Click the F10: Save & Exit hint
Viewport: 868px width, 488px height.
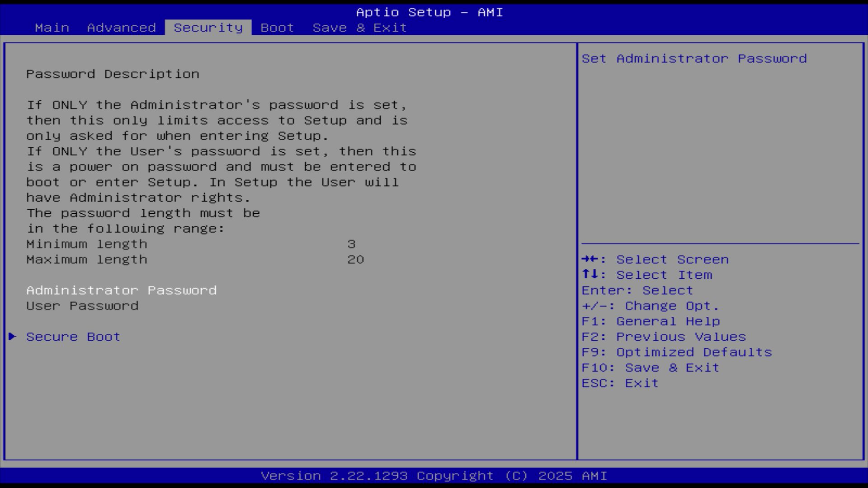coord(650,367)
